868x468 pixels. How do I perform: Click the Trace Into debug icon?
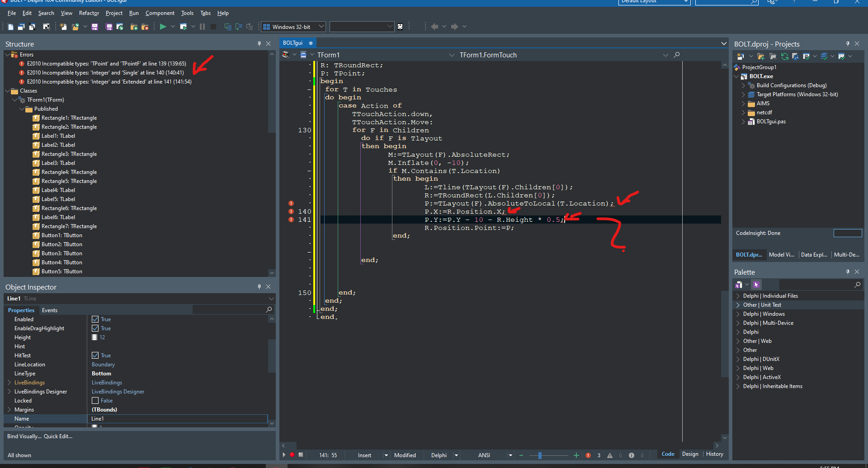(x=228, y=27)
